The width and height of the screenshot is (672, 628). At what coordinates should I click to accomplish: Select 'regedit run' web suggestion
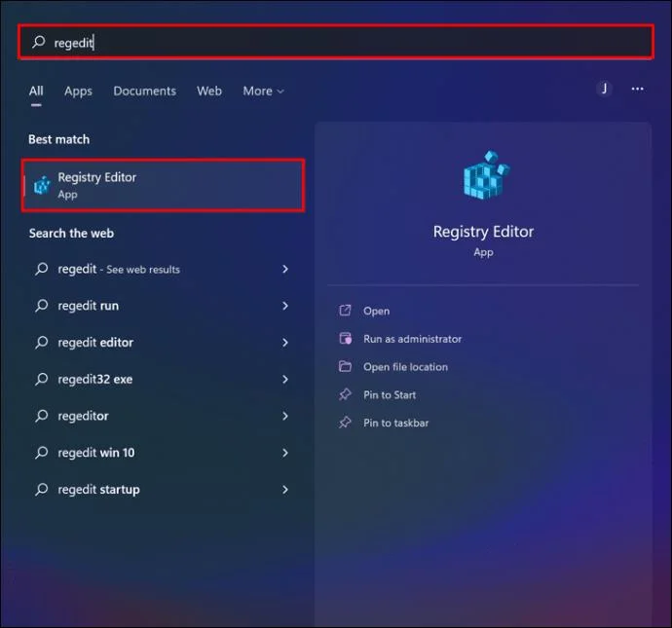coord(163,306)
